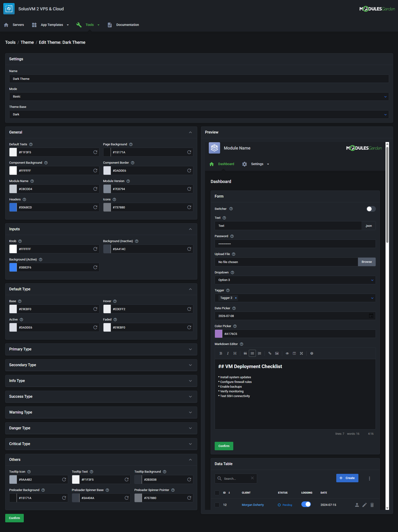Open Settings menu in preview
Viewport: 398px width, 532px height.
256,164
